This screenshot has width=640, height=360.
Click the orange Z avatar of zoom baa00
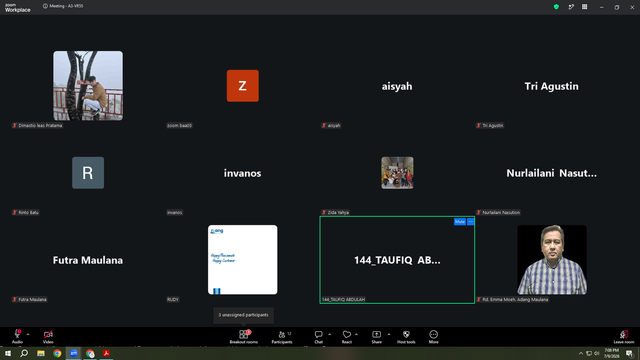point(242,86)
